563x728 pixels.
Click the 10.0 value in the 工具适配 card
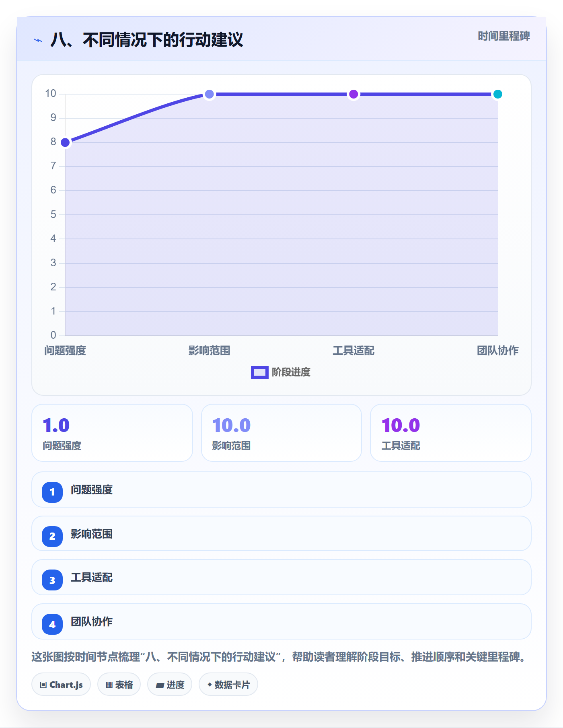[x=401, y=425]
